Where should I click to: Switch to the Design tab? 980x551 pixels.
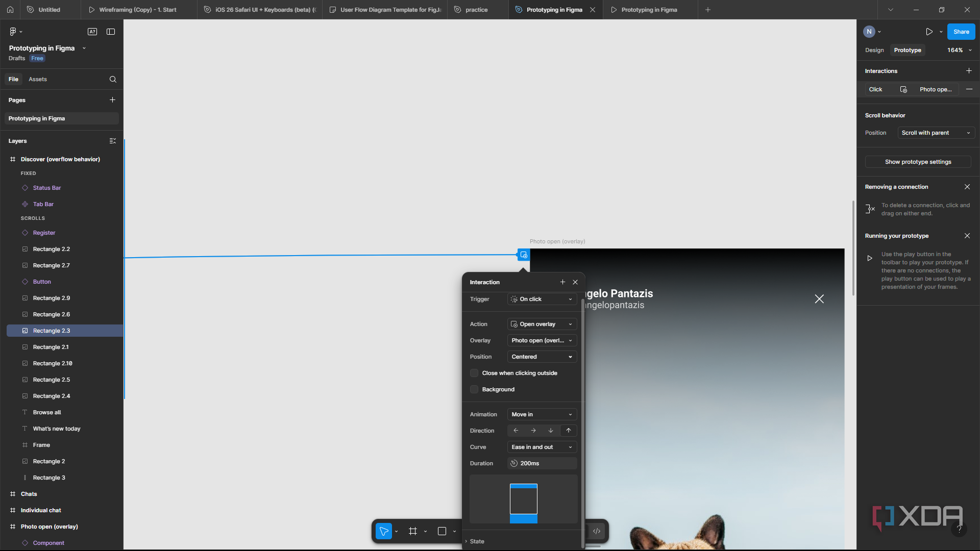click(874, 50)
